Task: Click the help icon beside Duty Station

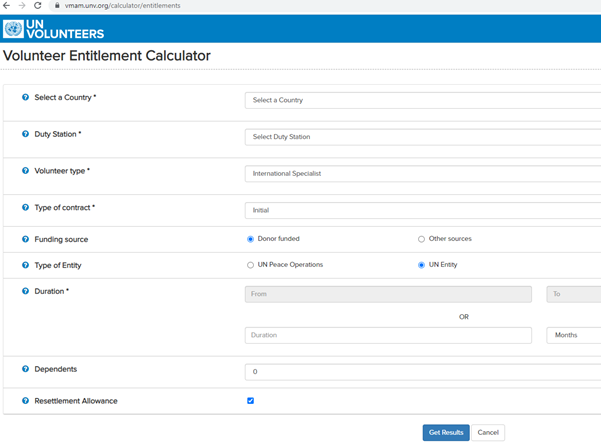Action: click(25, 134)
